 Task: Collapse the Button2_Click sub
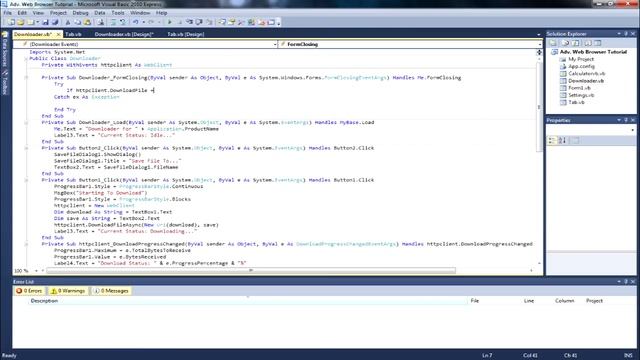[x=26, y=148]
